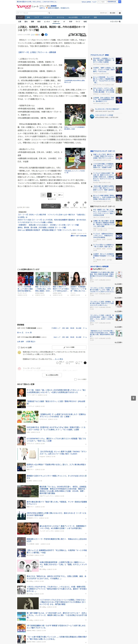Screen dimensions: 138x644
Task: Expand first comment with もっと見る link
Action: point(59,359)
